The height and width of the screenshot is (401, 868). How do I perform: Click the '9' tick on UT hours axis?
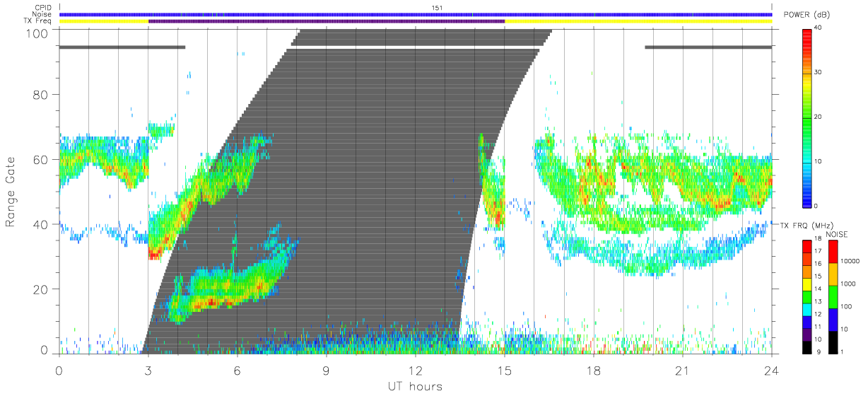click(327, 370)
